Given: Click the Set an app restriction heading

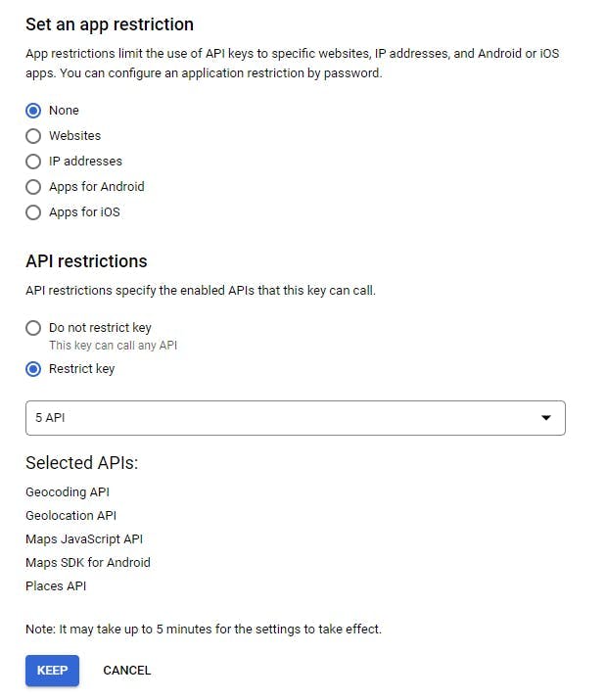Looking at the screenshot, I should pyautogui.click(x=110, y=24).
